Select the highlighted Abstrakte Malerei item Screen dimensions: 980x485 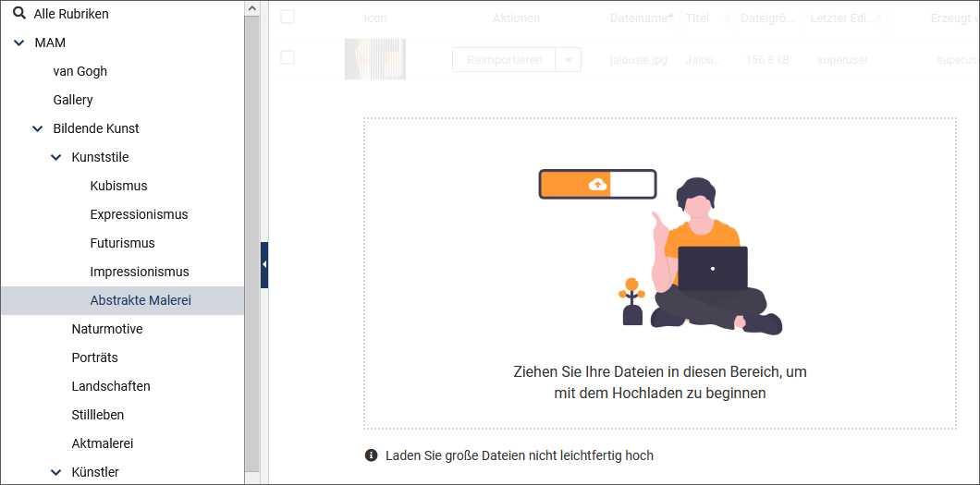click(122, 300)
